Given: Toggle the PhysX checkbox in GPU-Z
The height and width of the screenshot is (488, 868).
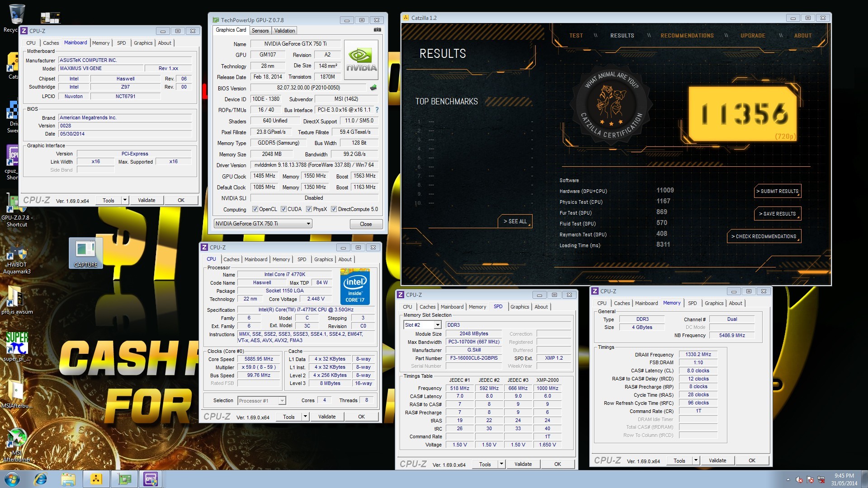Looking at the screenshot, I should coord(309,209).
